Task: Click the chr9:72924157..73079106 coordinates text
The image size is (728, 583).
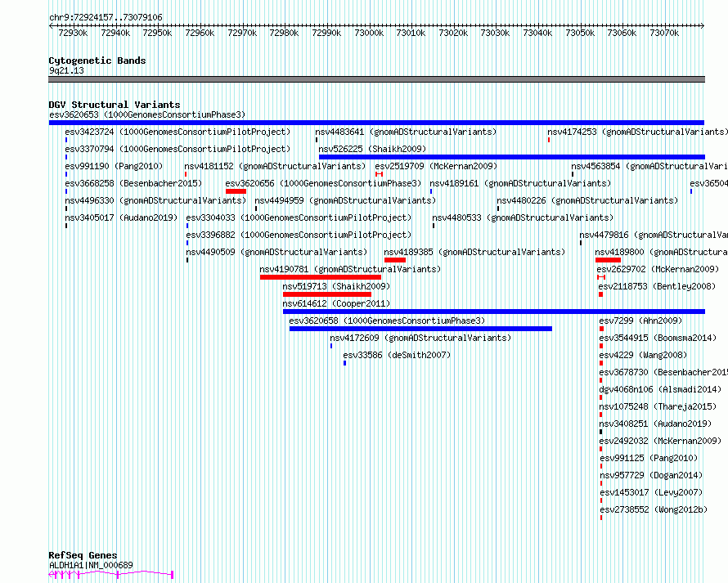Action: click(106, 18)
